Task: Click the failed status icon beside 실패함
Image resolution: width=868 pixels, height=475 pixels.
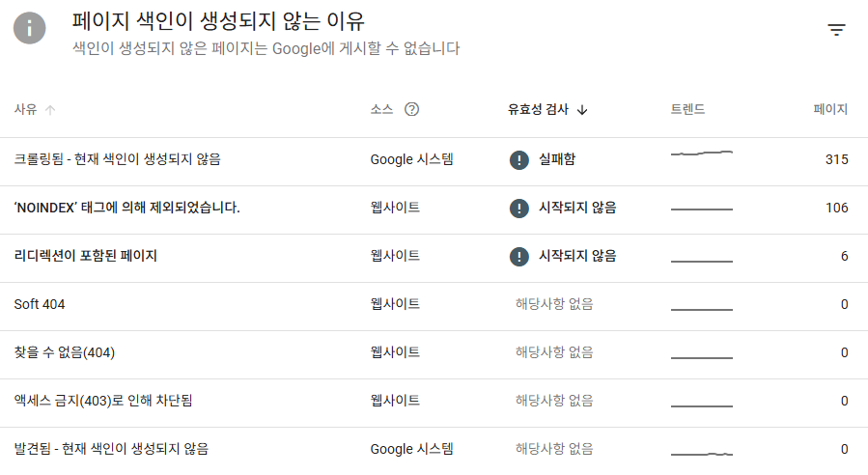Action: (519, 159)
